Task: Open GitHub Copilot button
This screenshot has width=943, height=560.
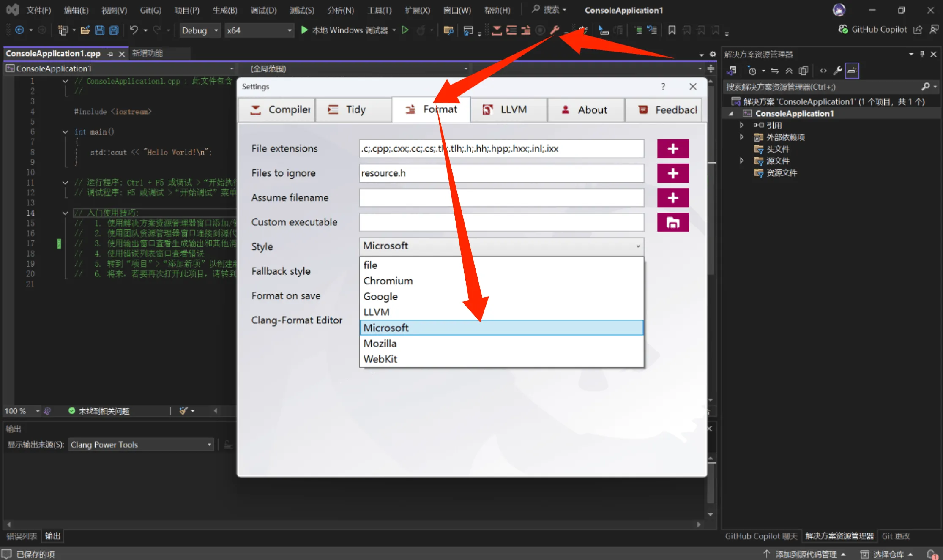Action: coord(873,29)
